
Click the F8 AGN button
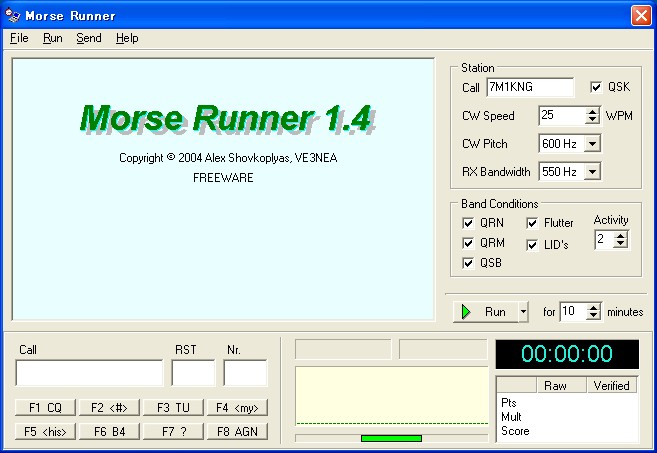[237, 432]
